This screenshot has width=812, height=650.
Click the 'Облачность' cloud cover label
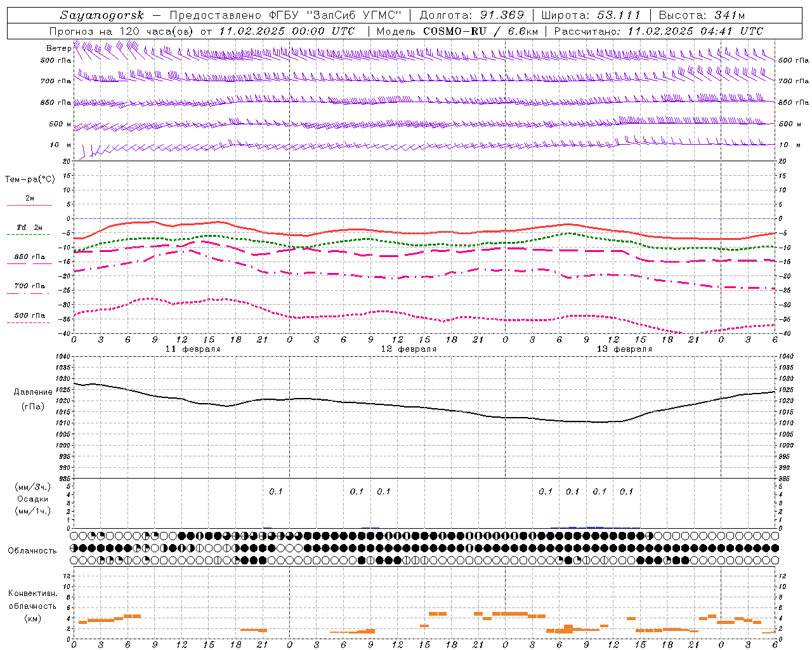(x=32, y=551)
